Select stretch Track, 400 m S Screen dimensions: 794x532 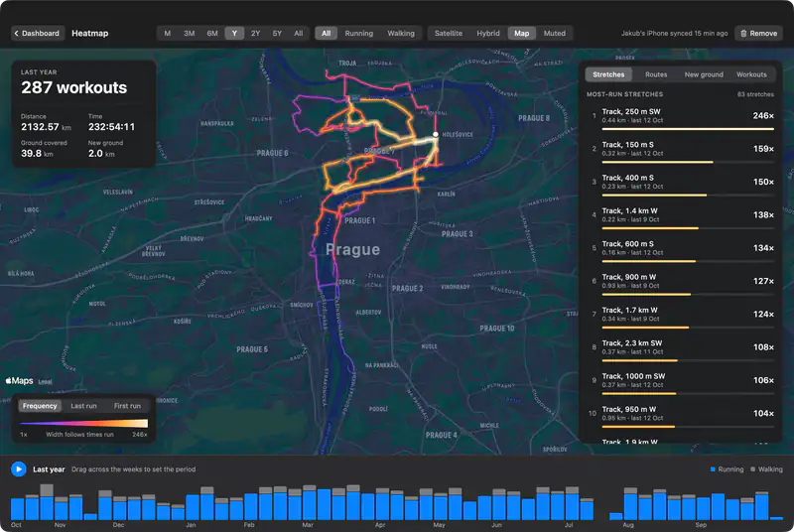(x=683, y=184)
